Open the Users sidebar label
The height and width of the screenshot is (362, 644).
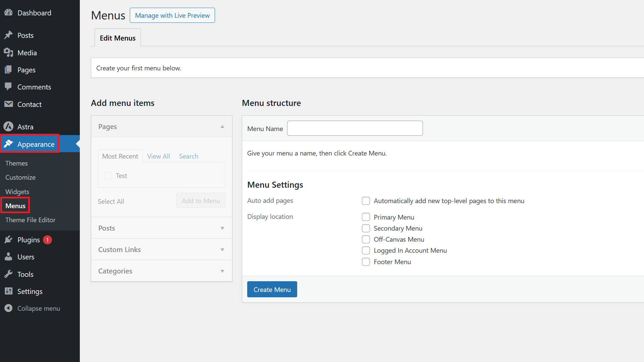26,257
